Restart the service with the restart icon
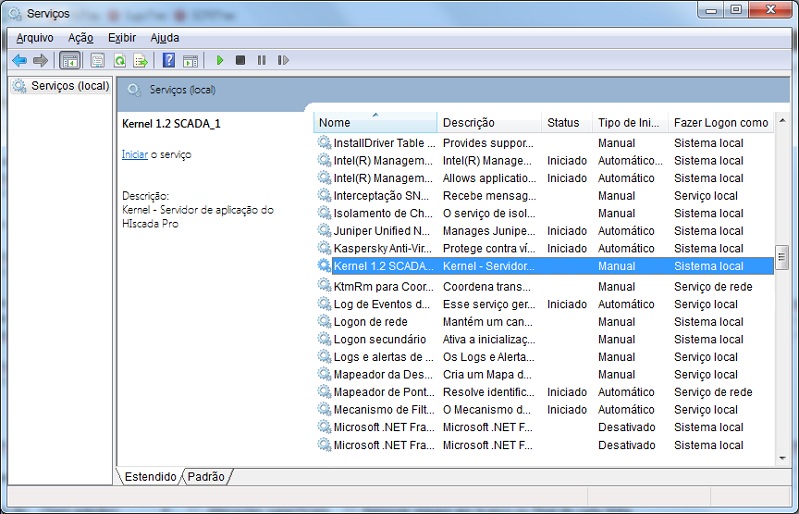Screen dimensions: 799x514 [283, 60]
